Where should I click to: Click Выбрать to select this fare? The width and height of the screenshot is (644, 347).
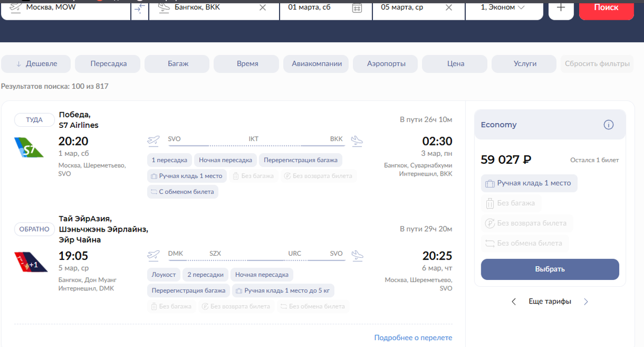550,270
